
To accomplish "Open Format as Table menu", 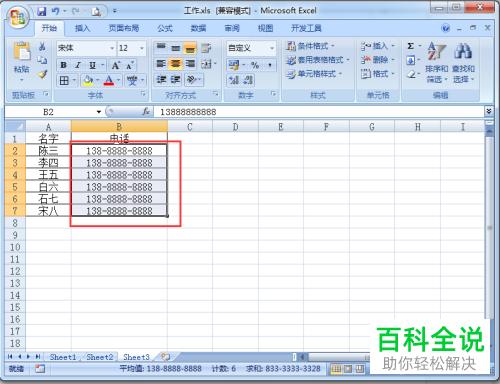I will point(318,60).
